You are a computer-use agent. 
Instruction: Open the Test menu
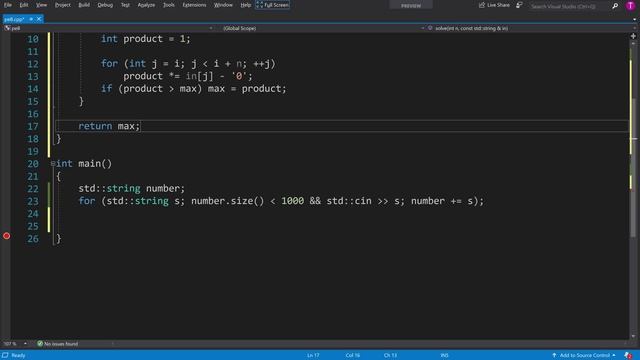[125, 5]
